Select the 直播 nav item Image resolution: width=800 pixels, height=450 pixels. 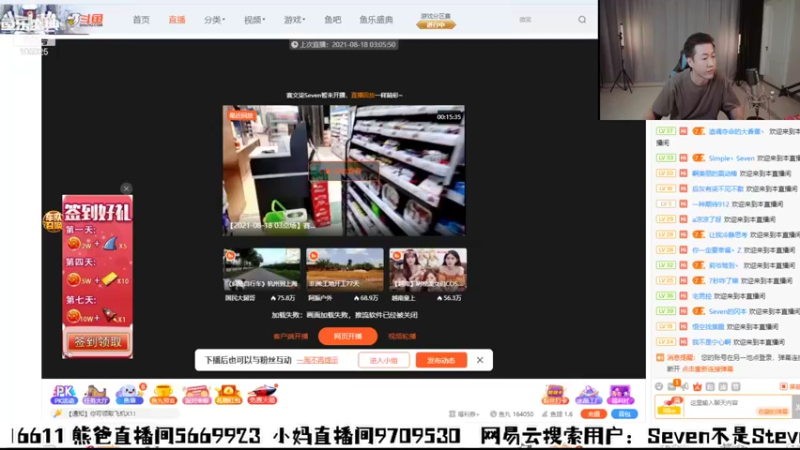(x=177, y=20)
